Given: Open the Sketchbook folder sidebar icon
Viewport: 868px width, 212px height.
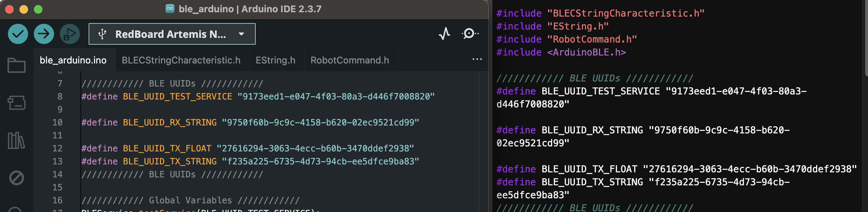Looking at the screenshot, I should point(17,65).
